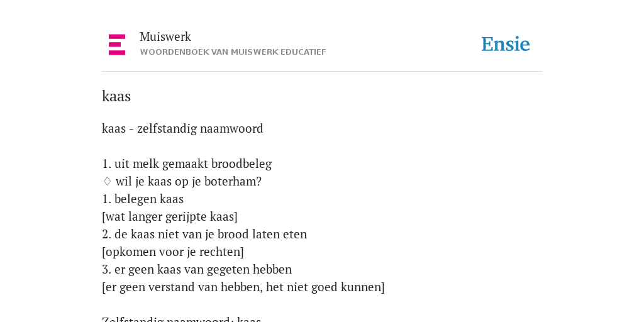Image resolution: width=644 pixels, height=322 pixels.
Task: Click the horizontal divider under the header
Action: 322,72
